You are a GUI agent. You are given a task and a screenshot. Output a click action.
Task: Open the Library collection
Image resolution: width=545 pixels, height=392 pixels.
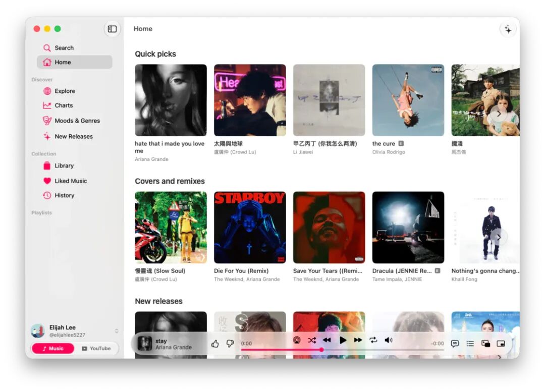pos(74,166)
